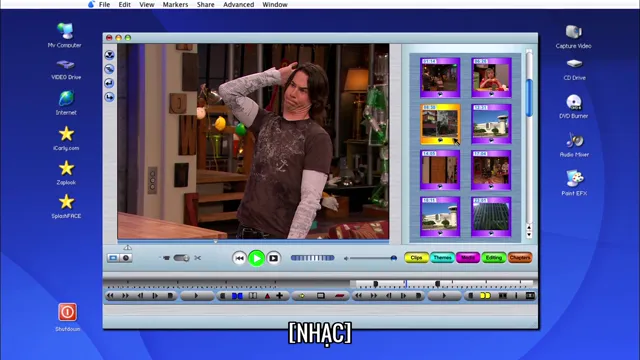Click the right timeline's play arrow button
640x360 pixels.
pyautogui.click(x=444, y=296)
